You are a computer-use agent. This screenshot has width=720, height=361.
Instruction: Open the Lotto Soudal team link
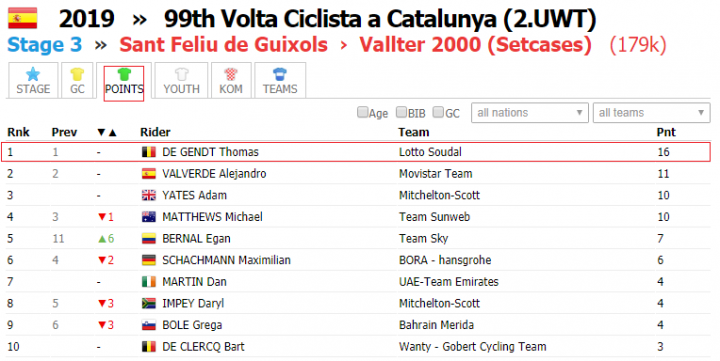pos(430,152)
